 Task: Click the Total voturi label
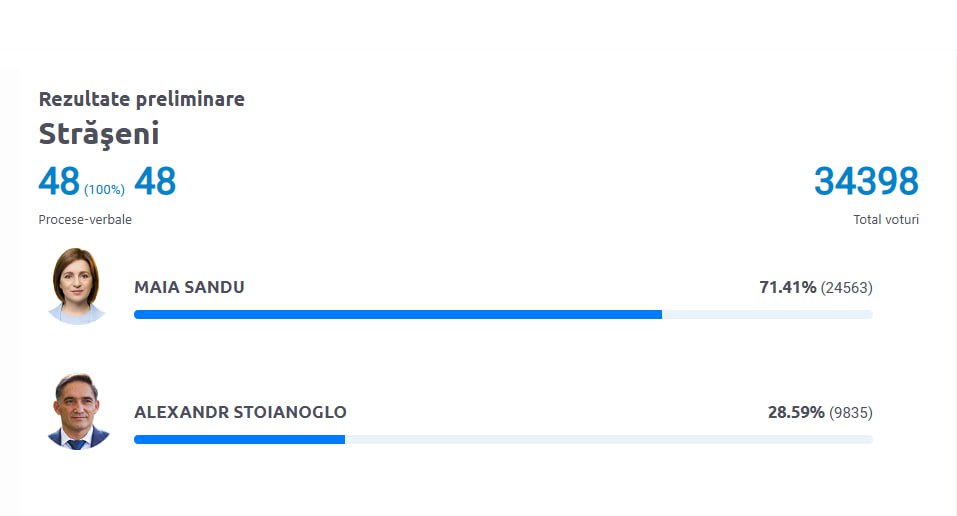[886, 219]
